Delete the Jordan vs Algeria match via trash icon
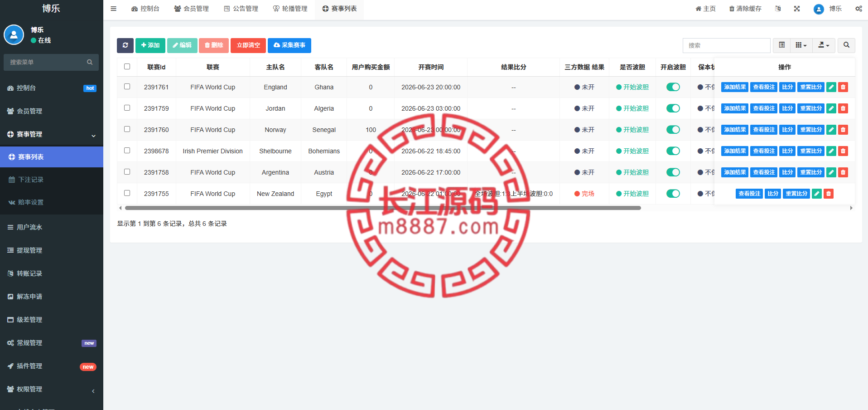868x410 pixels. click(843, 108)
